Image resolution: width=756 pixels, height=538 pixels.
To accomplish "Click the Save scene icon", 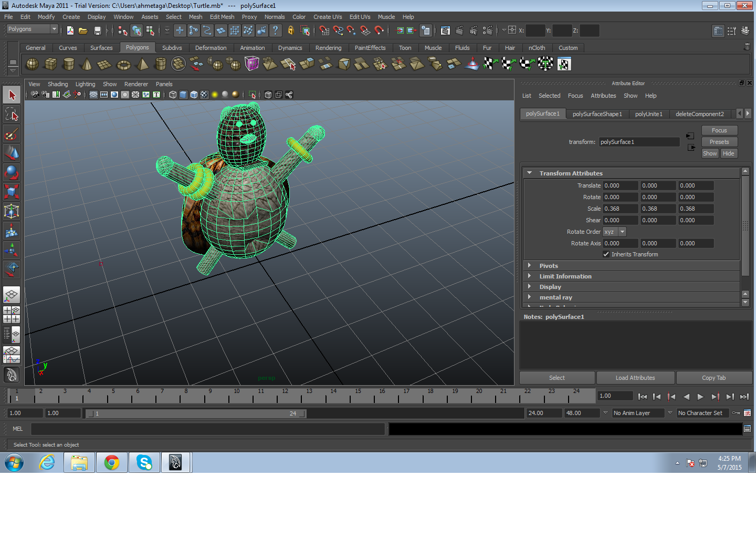I will [x=97, y=31].
